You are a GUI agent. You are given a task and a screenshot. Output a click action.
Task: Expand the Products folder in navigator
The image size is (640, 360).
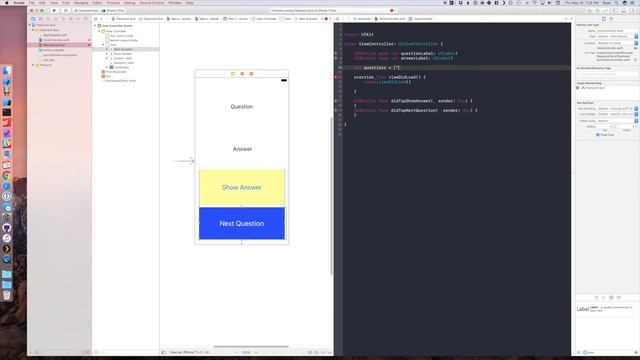33,65
